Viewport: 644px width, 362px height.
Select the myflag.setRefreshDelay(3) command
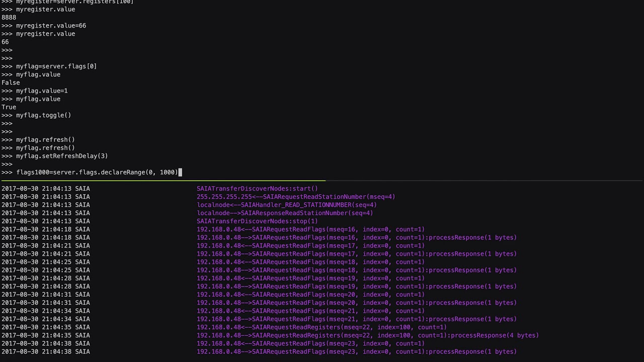(62, 156)
